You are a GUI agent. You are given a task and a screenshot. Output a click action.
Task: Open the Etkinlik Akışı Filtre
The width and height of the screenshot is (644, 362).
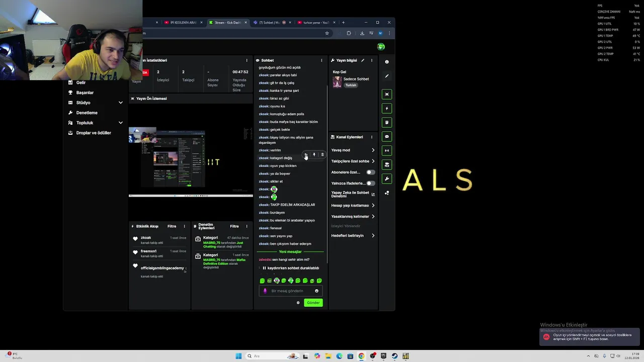tap(172, 226)
